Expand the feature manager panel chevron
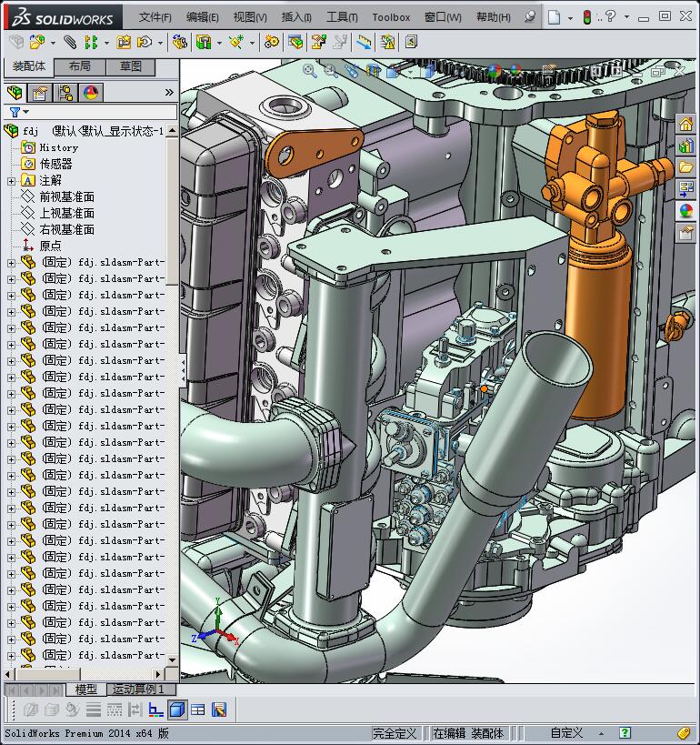This screenshot has height=745, width=700. [169, 93]
